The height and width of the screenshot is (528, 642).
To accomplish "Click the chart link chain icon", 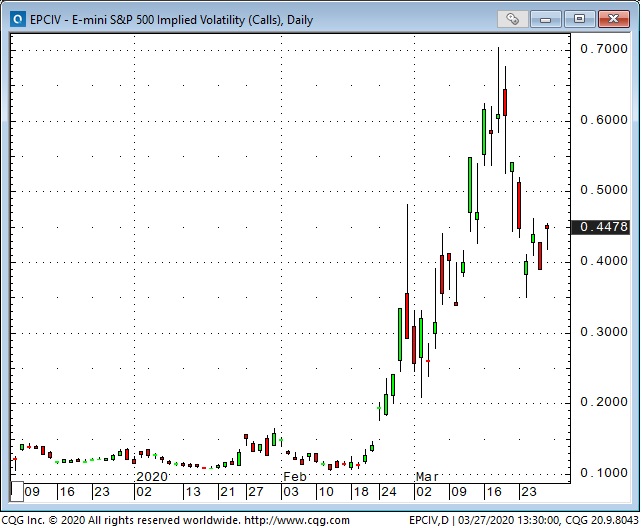I will tap(512, 19).
